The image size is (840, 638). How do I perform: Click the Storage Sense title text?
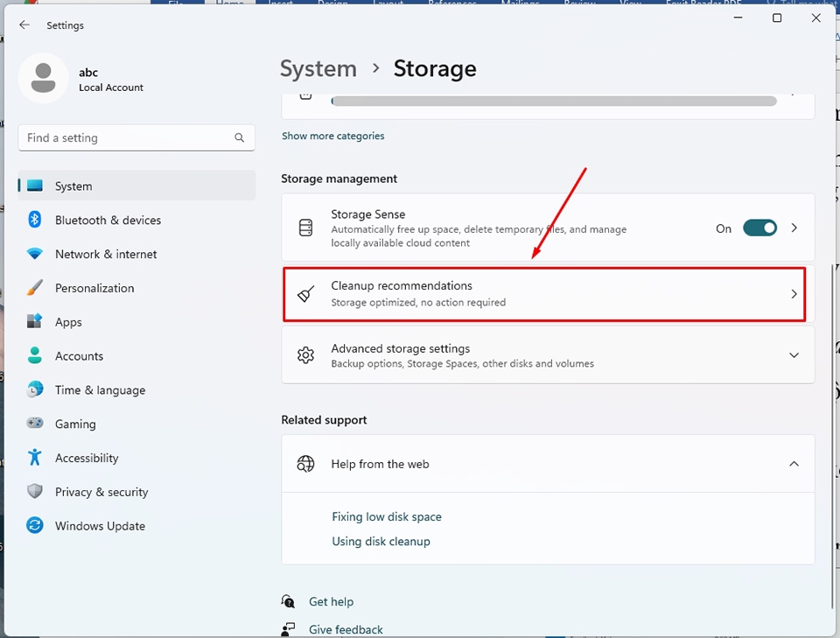(x=368, y=214)
